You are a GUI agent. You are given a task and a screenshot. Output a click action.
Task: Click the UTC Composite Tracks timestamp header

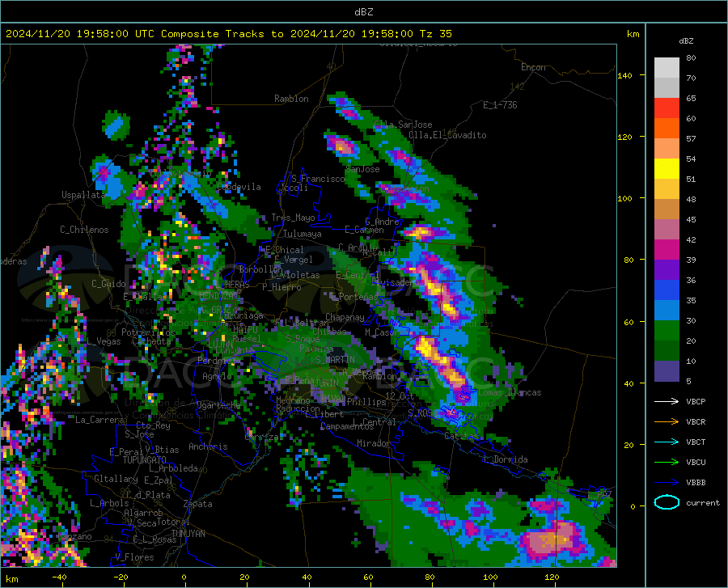[228, 34]
